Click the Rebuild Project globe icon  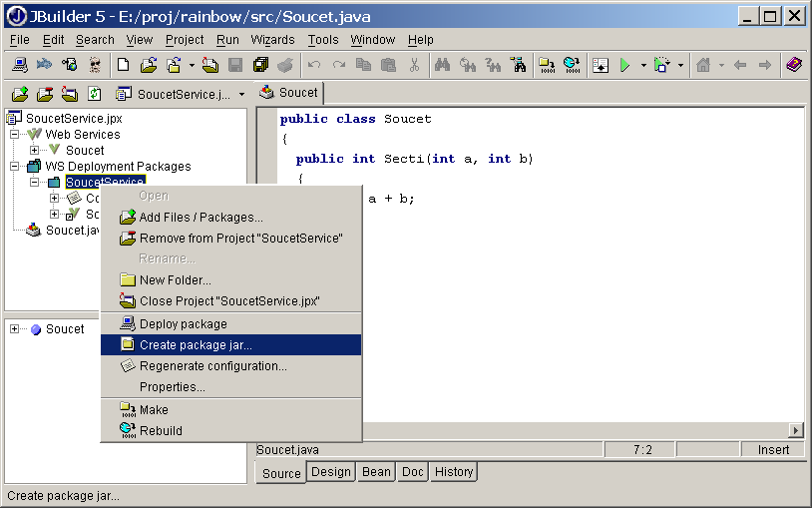point(572,65)
